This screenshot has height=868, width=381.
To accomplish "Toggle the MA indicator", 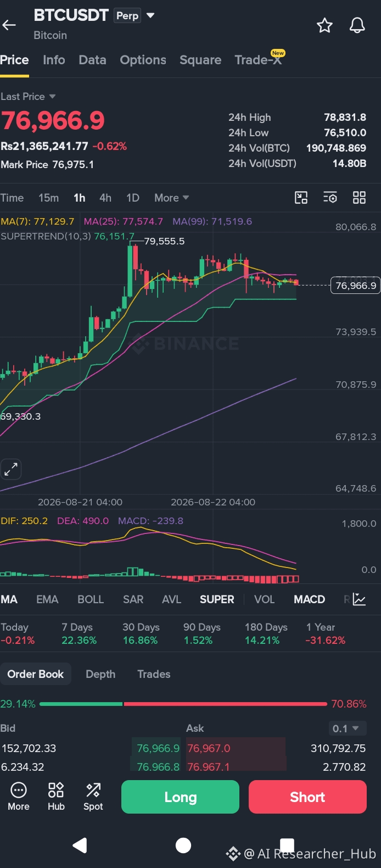I will (x=9, y=599).
